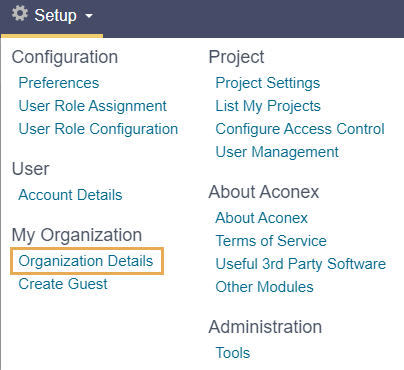The width and height of the screenshot is (404, 370).
Task: Open User Role Assignment
Action: pyautogui.click(x=92, y=106)
